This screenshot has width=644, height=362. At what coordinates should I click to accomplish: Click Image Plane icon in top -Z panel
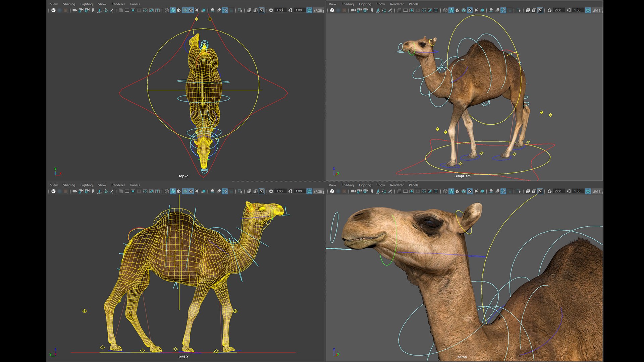tap(99, 10)
